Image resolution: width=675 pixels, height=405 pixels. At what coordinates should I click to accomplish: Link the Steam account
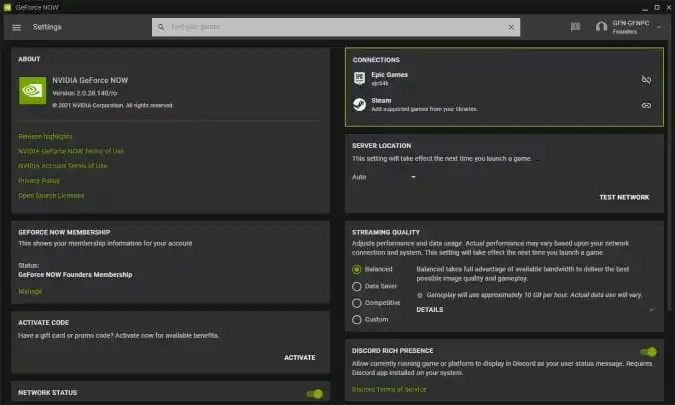pyautogui.click(x=646, y=105)
